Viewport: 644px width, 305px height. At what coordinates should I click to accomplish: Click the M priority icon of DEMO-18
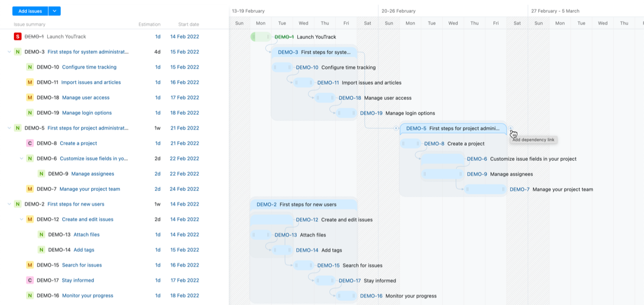tap(30, 98)
